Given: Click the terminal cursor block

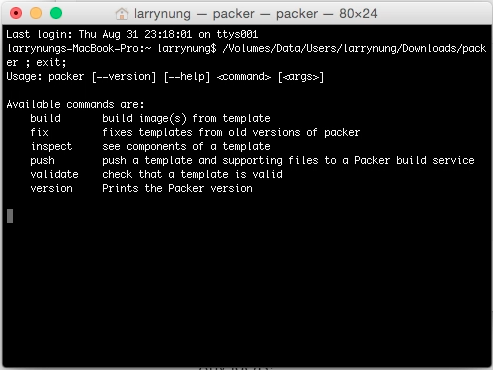Looking at the screenshot, I should point(10,216).
